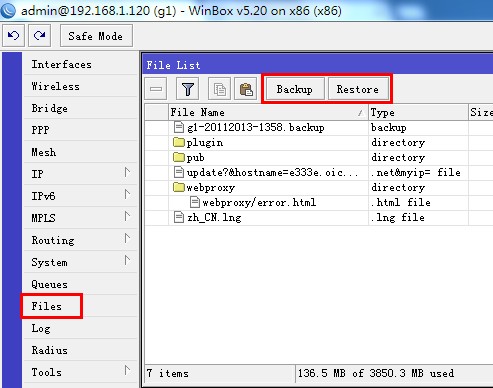The height and width of the screenshot is (388, 493).
Task: Select webproxy/error.html file row
Action: [319, 202]
